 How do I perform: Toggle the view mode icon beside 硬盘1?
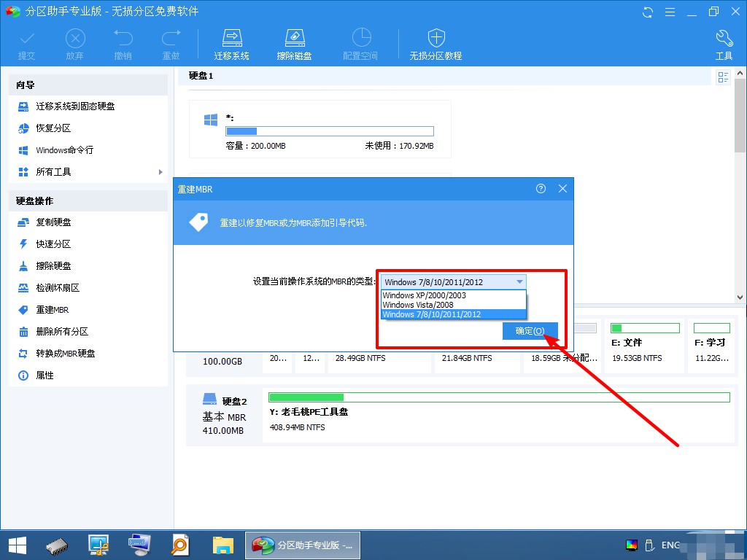[x=723, y=77]
